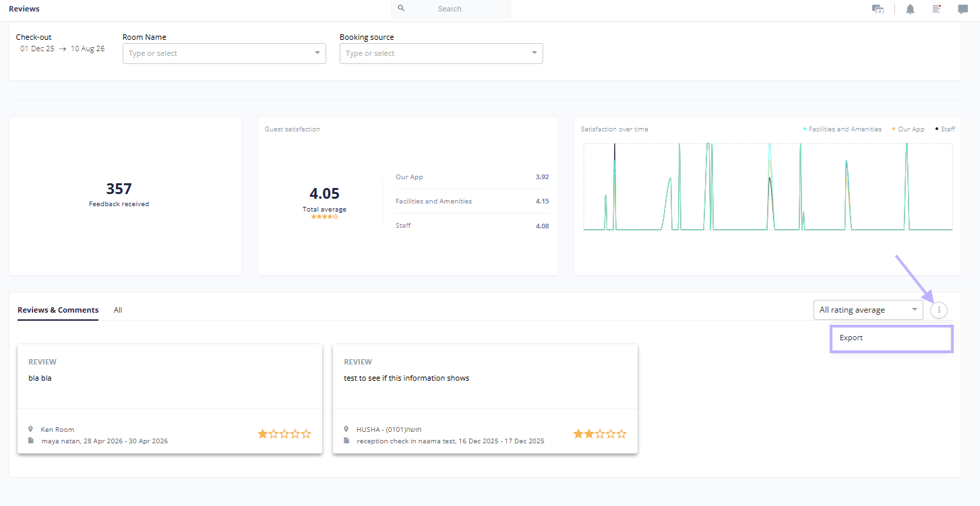Click the location pin icon beside Ken Room

(31, 429)
